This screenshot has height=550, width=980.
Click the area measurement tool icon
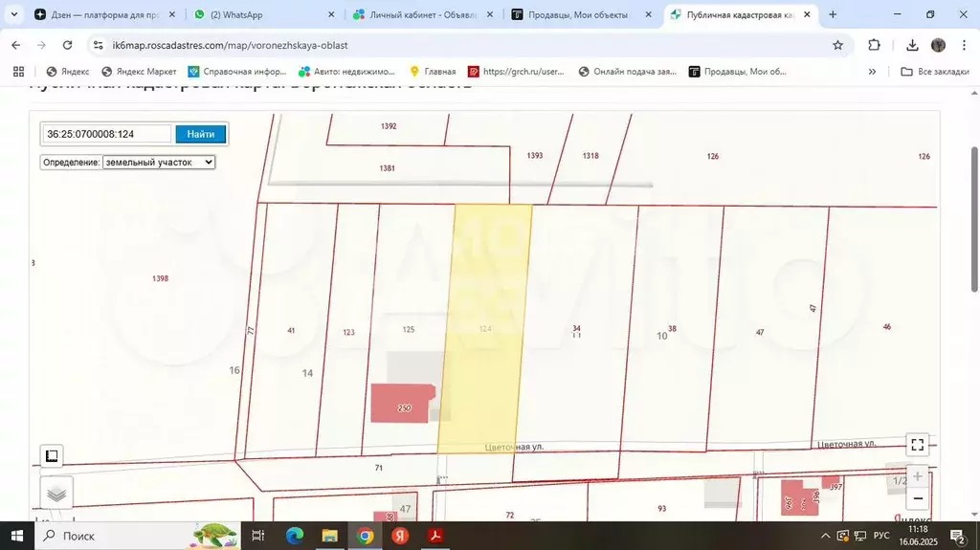[x=52, y=455]
